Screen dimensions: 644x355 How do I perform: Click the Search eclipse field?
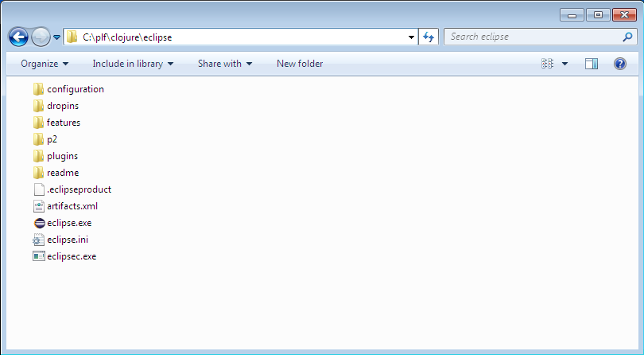tap(540, 37)
